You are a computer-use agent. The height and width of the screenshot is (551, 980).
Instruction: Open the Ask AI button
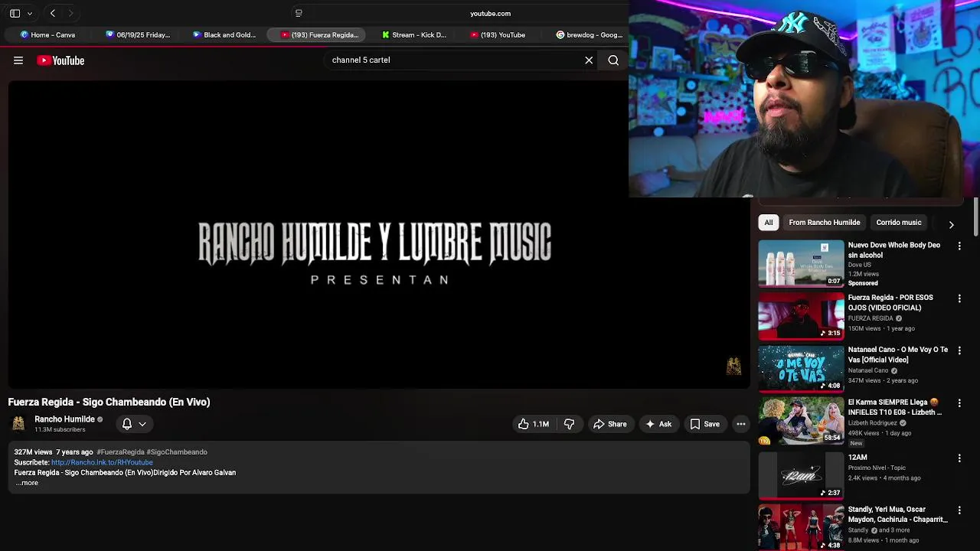coord(658,424)
